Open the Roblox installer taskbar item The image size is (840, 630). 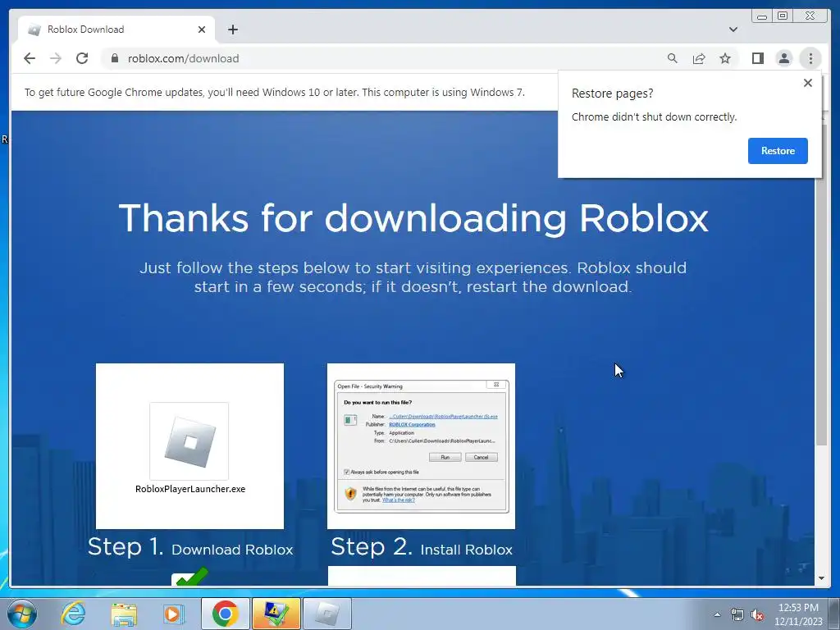coord(326,614)
